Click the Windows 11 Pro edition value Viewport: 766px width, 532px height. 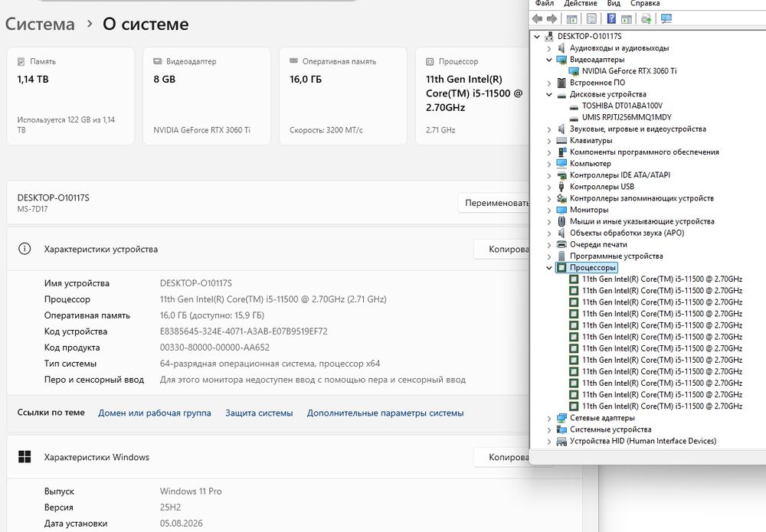tap(191, 491)
